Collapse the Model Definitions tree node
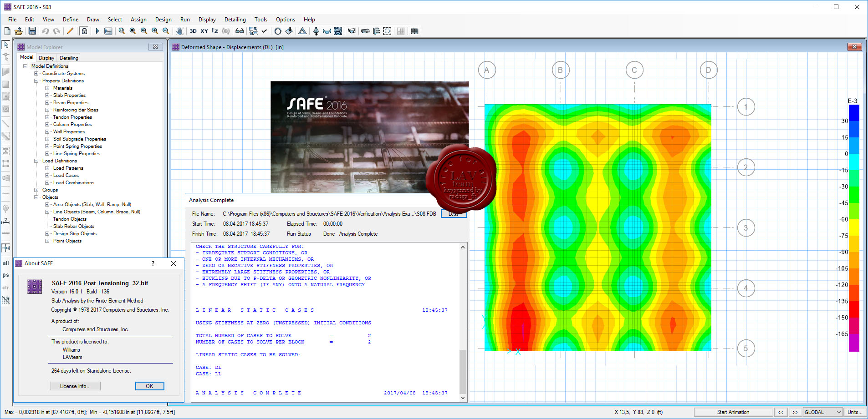Screen dimensions: 868x419 pyautogui.click(x=26, y=66)
